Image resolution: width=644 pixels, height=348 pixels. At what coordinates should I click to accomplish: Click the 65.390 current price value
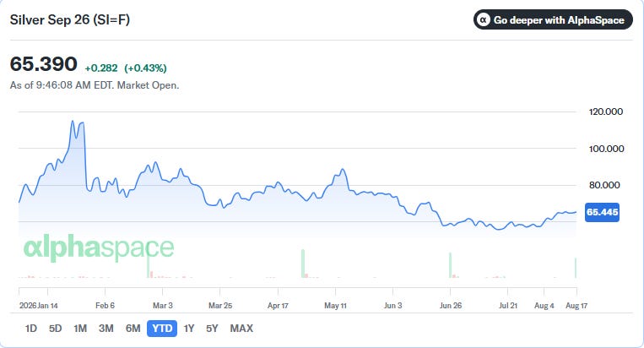[44, 64]
